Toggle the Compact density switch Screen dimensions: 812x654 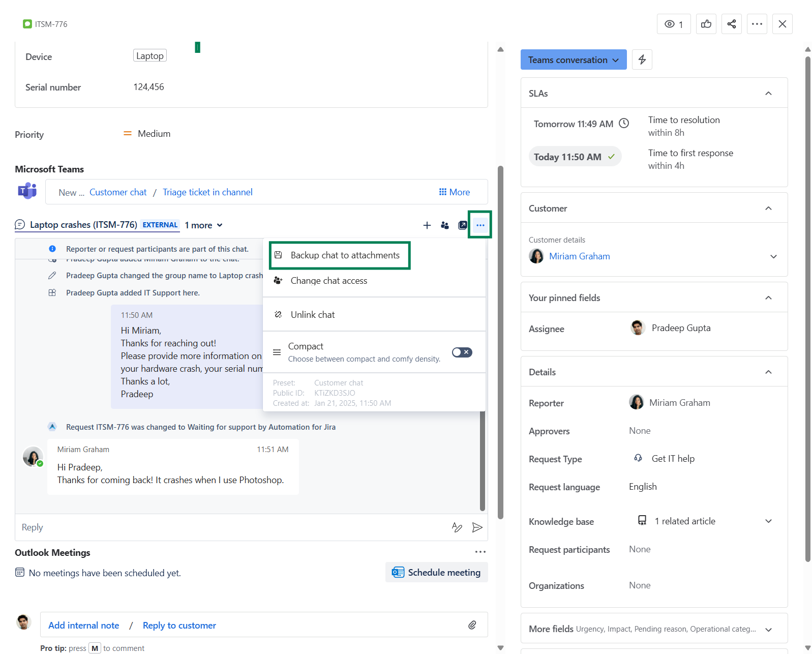tap(462, 352)
